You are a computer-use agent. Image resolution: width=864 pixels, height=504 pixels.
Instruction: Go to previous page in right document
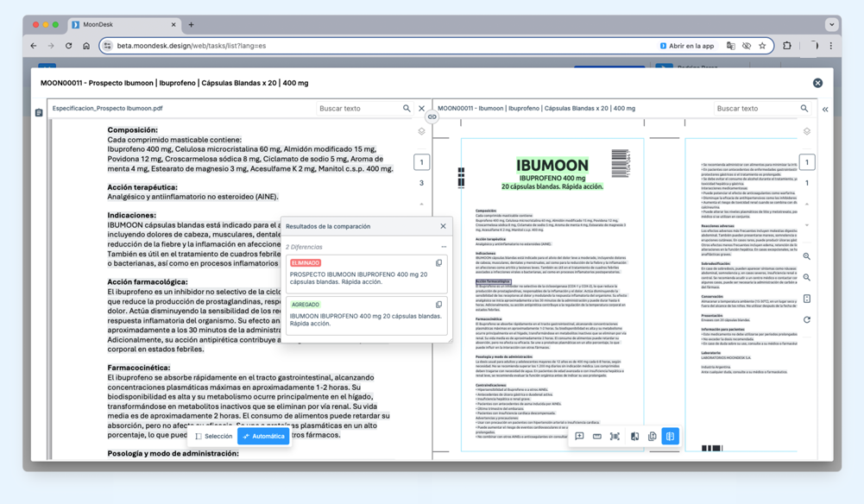[806, 205]
